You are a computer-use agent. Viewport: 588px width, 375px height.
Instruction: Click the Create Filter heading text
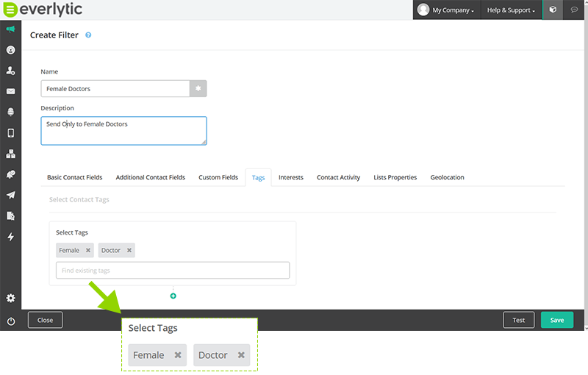tap(54, 35)
